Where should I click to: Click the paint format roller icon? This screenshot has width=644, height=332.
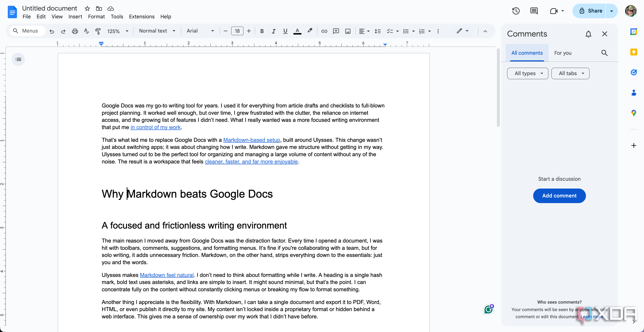coord(98,31)
